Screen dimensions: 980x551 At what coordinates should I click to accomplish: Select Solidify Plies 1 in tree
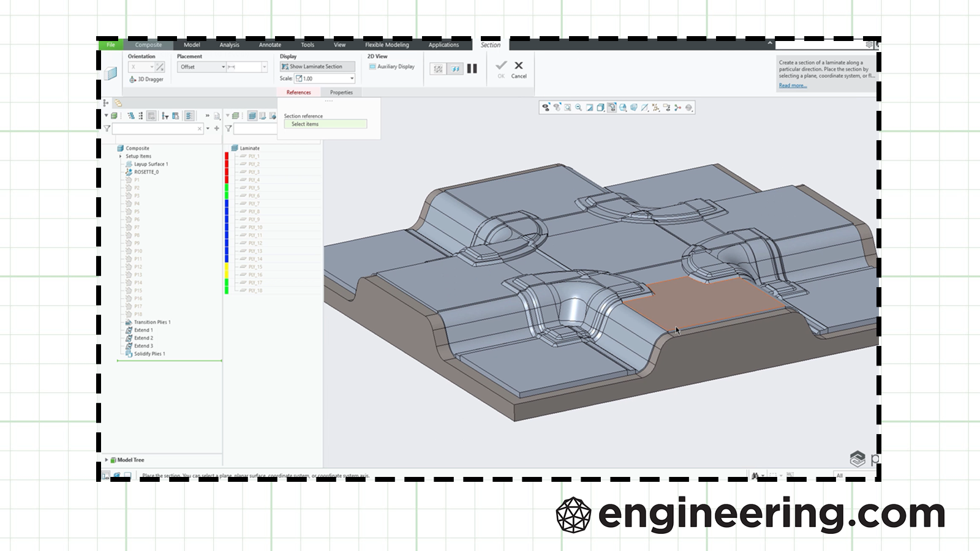click(x=149, y=354)
